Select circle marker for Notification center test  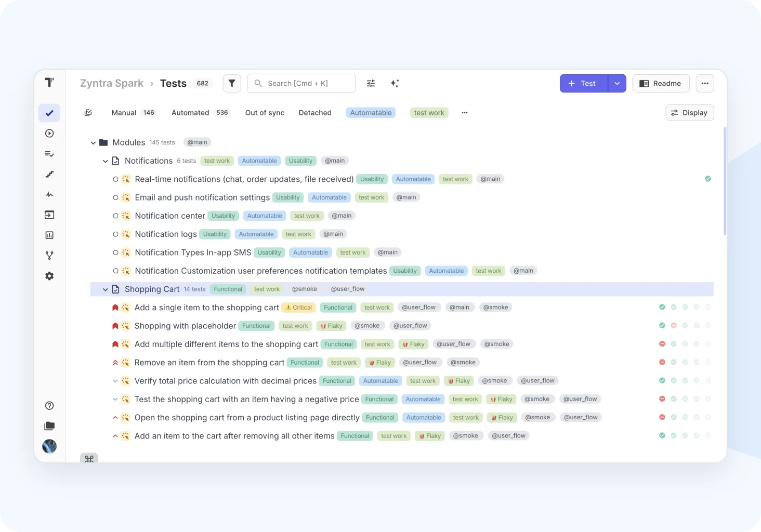point(115,216)
